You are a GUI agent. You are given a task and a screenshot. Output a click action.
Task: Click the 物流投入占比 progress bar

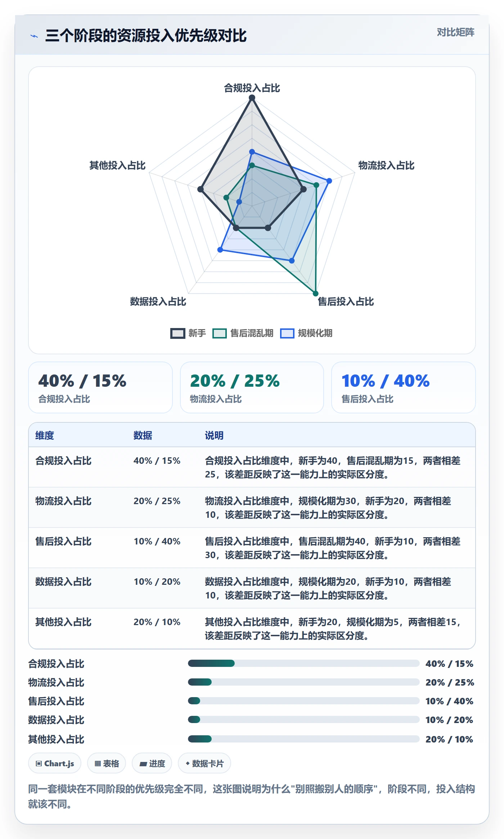coord(303,682)
